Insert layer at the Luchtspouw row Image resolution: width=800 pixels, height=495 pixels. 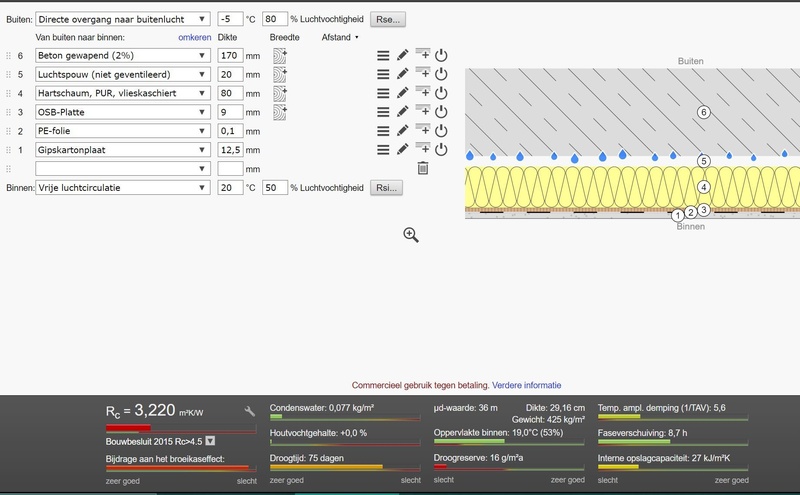pos(422,72)
